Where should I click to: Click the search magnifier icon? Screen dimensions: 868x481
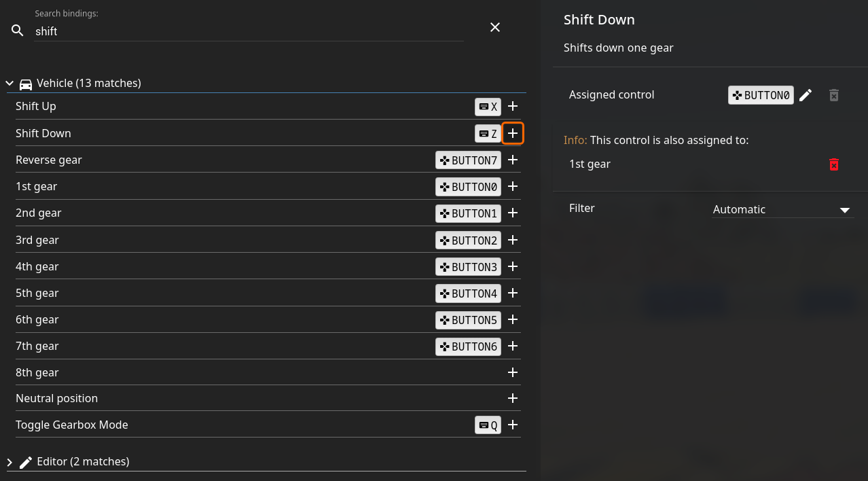click(18, 31)
